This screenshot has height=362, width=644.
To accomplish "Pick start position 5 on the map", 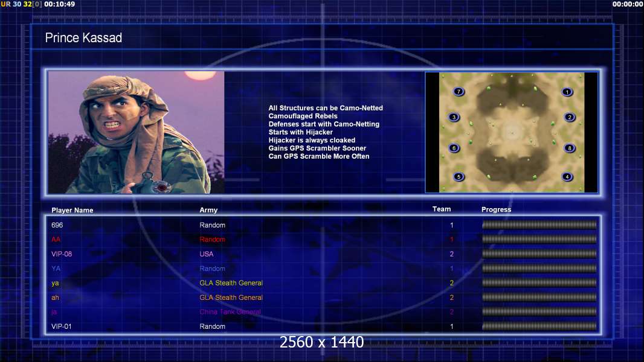I will tap(459, 177).
